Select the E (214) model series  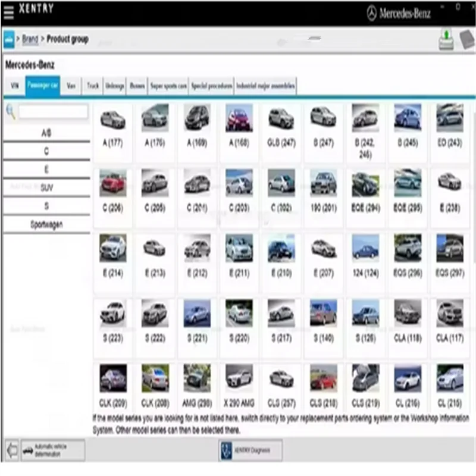pyautogui.click(x=113, y=263)
